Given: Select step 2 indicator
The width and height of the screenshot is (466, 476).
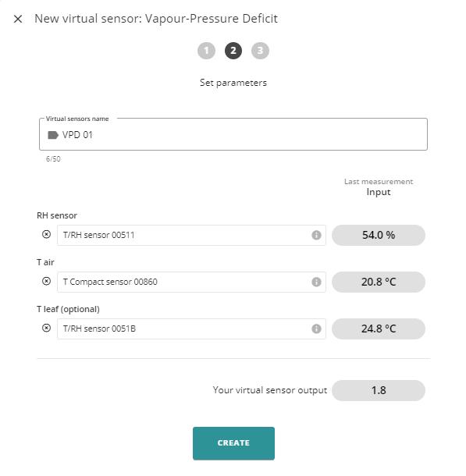Looking at the screenshot, I should coord(233,51).
